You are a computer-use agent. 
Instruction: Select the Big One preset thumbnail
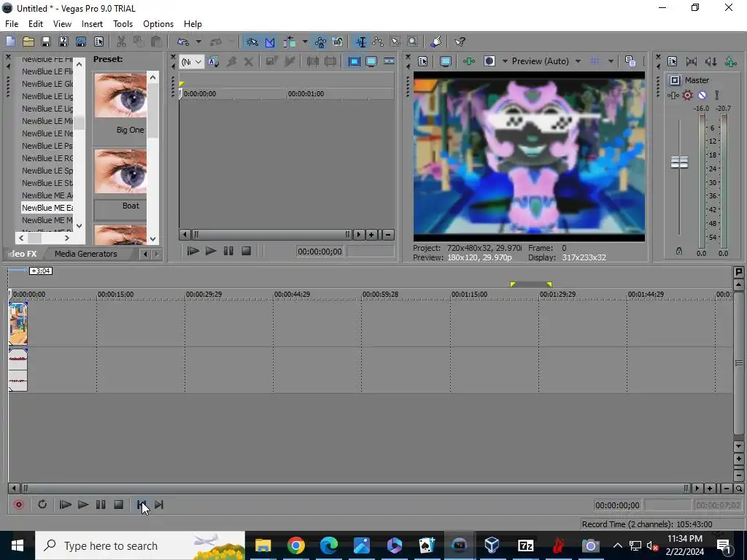(x=120, y=96)
